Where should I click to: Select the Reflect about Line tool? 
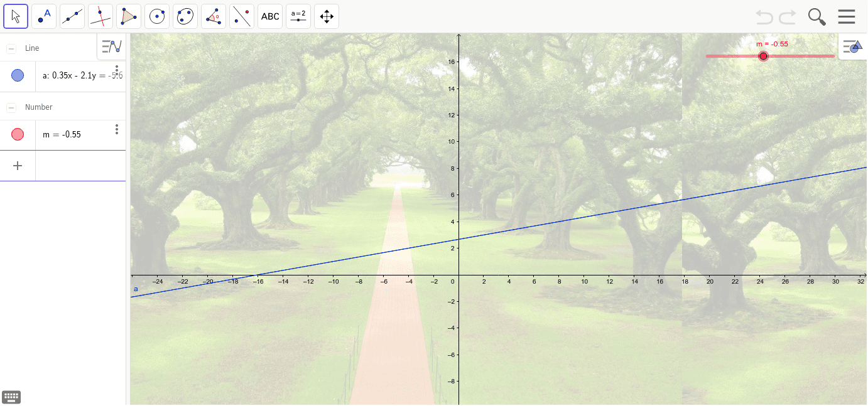[242, 16]
